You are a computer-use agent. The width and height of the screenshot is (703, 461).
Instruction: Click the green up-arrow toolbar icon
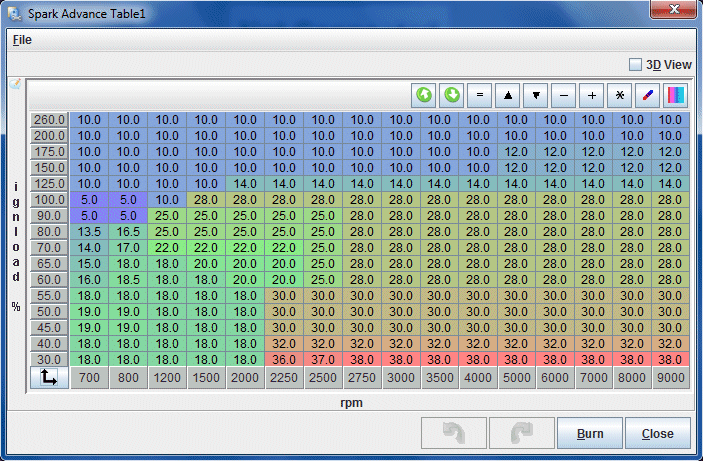[x=424, y=96]
